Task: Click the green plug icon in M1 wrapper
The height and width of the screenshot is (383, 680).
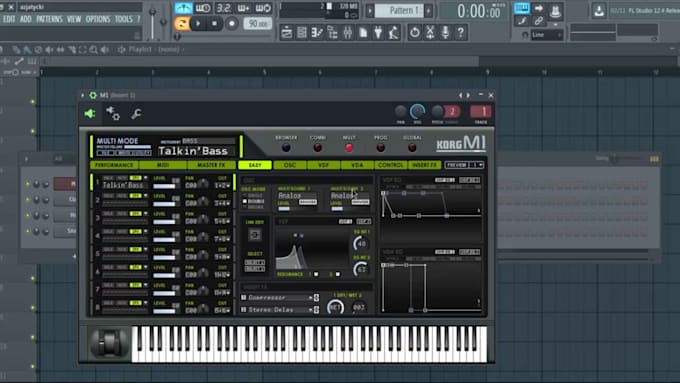Action: [x=90, y=114]
